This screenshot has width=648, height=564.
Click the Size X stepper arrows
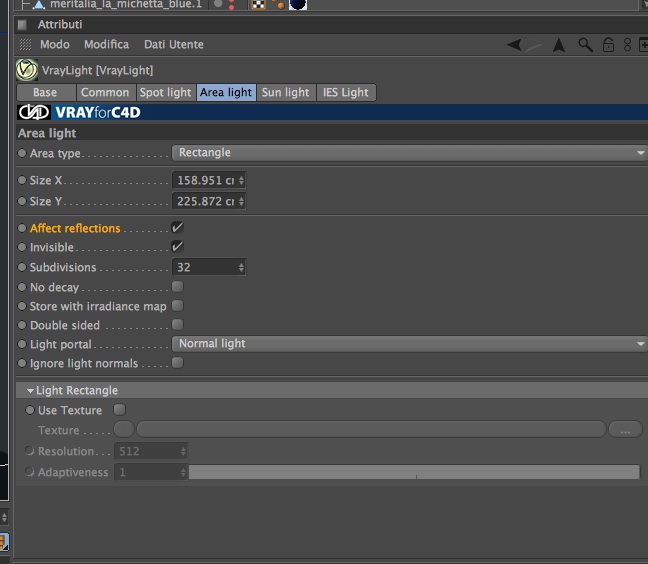pyautogui.click(x=241, y=180)
